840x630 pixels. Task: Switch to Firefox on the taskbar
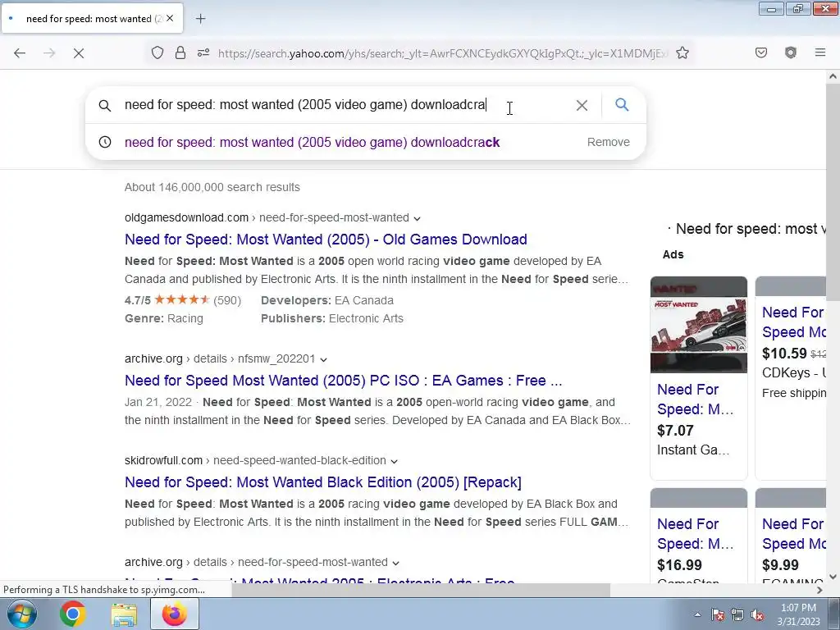tap(175, 614)
